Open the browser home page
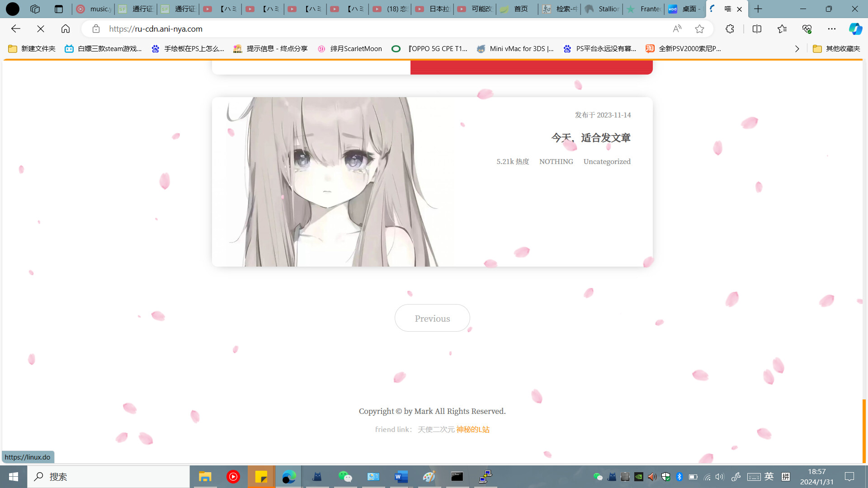 pyautogui.click(x=66, y=29)
